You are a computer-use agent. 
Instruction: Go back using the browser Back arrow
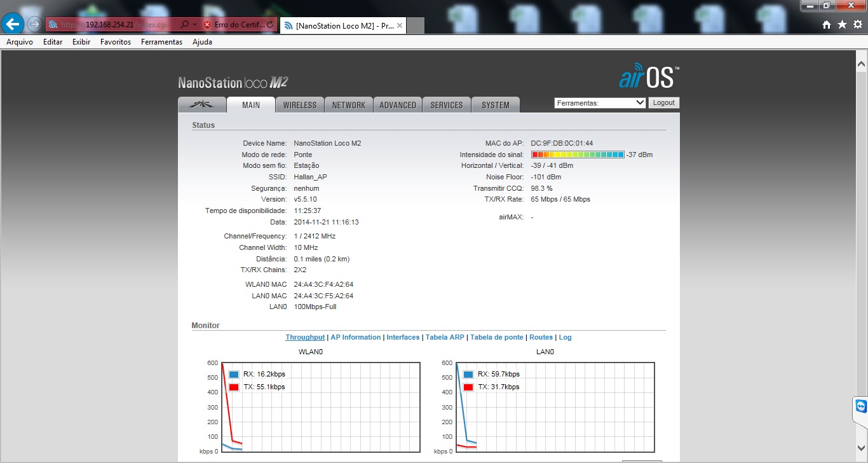13,24
